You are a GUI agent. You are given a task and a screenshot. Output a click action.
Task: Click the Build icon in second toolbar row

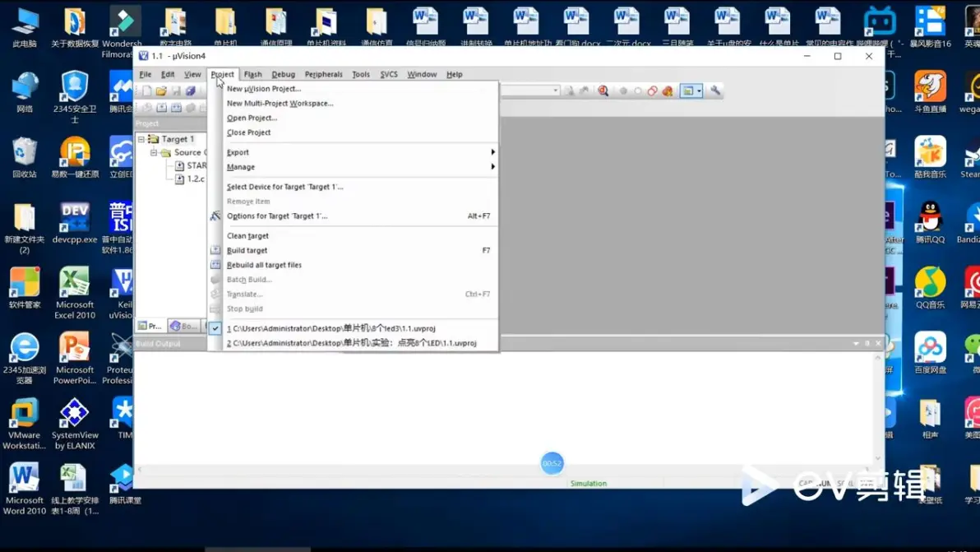pyautogui.click(x=161, y=108)
